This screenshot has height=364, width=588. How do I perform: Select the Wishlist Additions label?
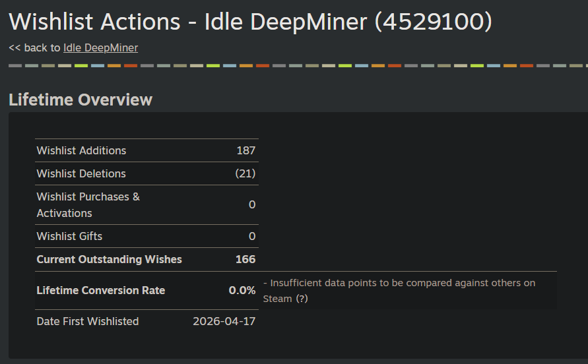pyautogui.click(x=81, y=151)
